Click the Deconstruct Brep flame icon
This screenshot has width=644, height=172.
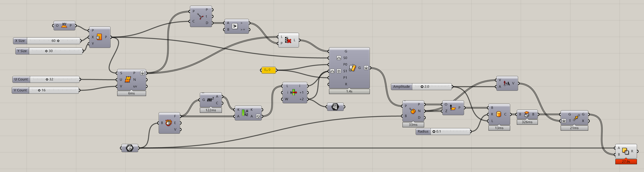coord(168,123)
